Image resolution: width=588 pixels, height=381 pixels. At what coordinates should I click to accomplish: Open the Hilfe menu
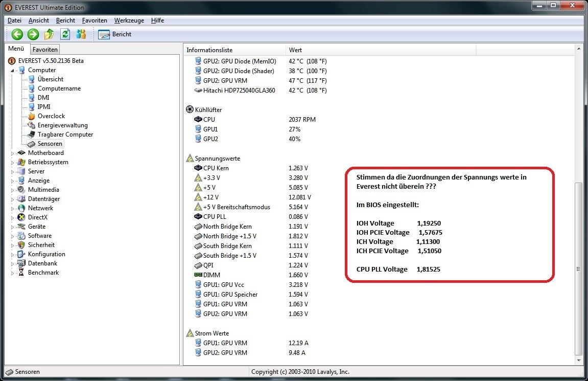tap(157, 20)
